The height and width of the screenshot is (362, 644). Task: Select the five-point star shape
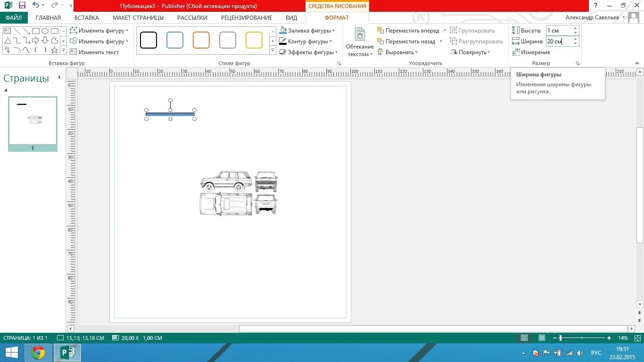(x=55, y=50)
